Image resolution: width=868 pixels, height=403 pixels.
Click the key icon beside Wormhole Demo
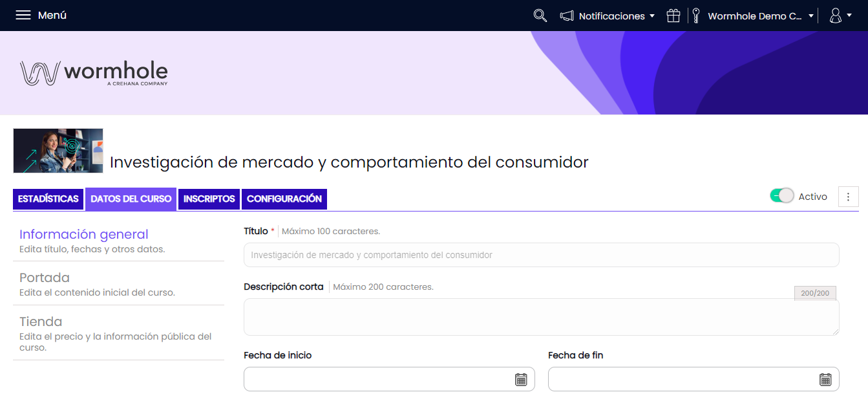click(x=696, y=16)
